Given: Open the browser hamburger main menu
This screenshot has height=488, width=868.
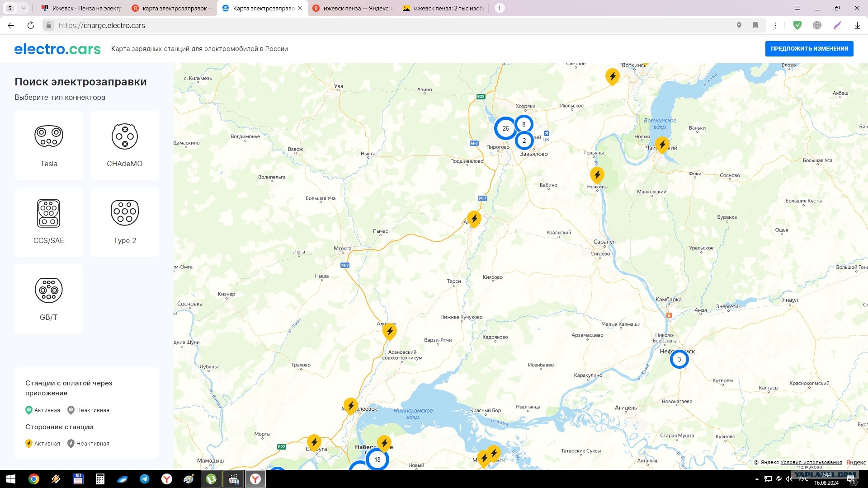Looking at the screenshot, I should click(797, 8).
